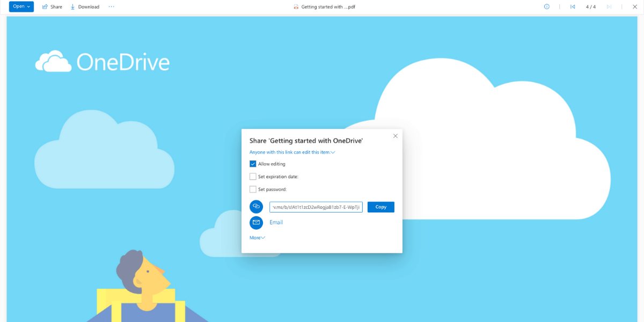Download the PDF file
The image size is (644, 322).
click(85, 6)
